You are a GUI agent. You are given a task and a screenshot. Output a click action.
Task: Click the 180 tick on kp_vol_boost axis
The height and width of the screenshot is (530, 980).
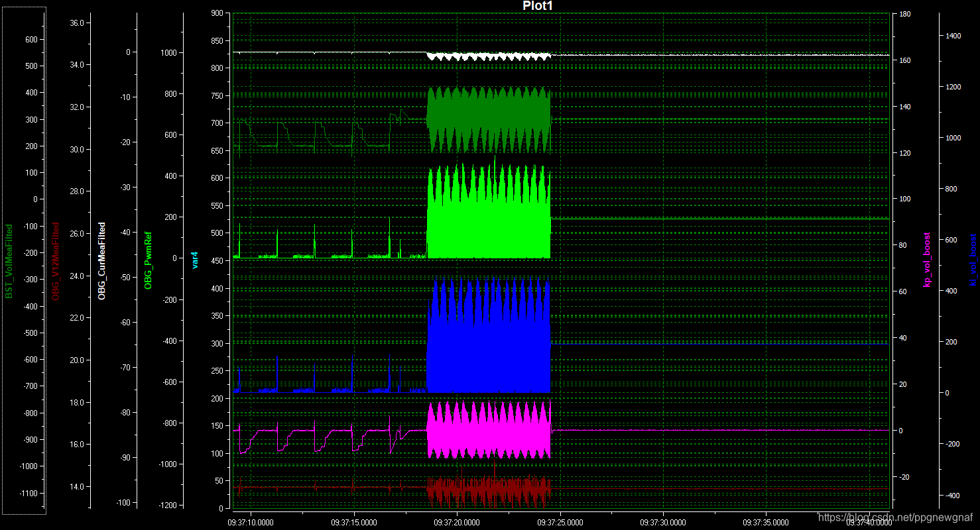point(904,14)
